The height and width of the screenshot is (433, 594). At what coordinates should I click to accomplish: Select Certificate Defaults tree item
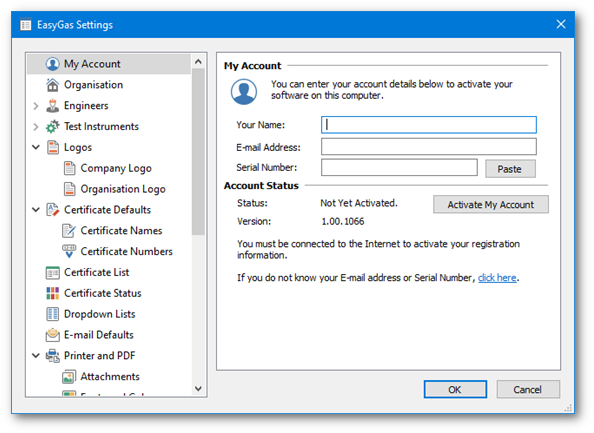tap(107, 210)
